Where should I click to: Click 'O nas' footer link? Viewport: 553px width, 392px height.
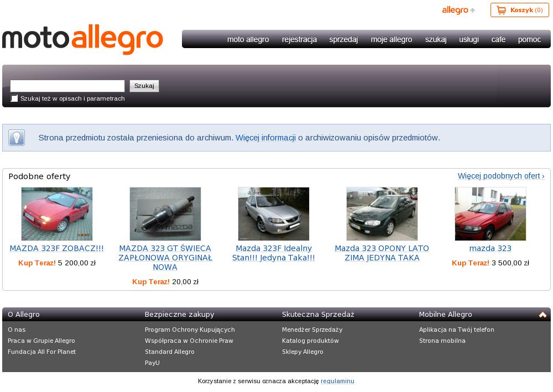pos(17,330)
